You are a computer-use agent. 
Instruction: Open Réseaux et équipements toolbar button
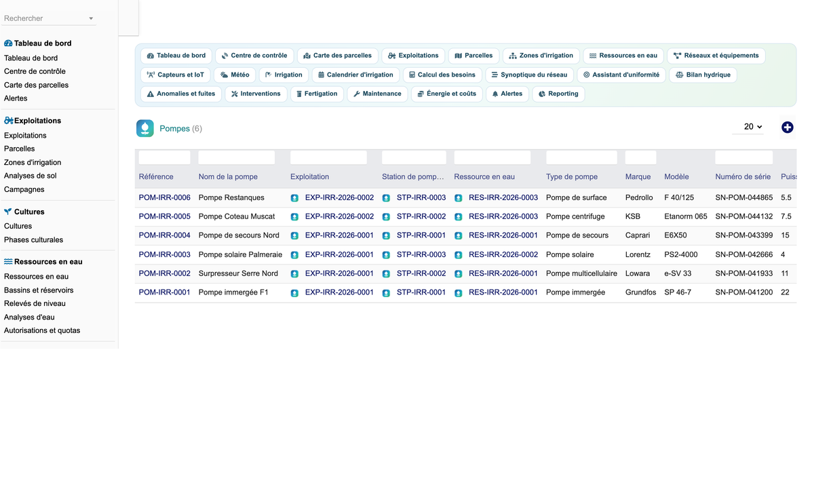716,56
